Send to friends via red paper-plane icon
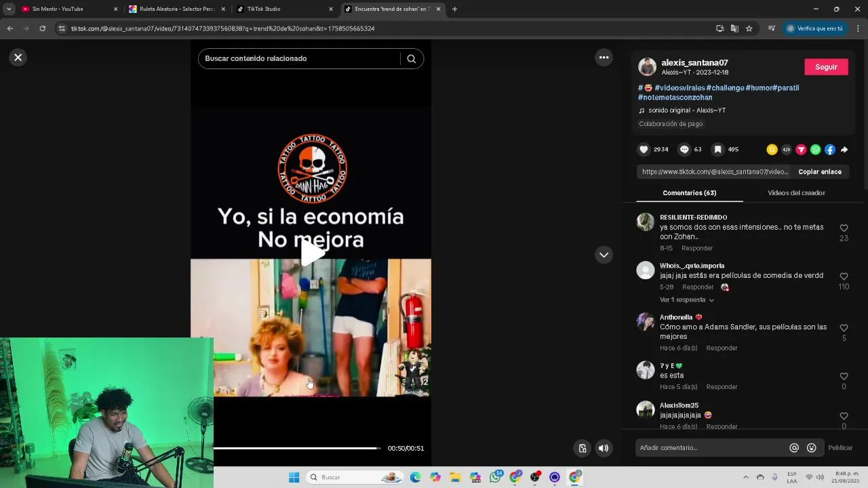This screenshot has height=488, width=868. [801, 150]
